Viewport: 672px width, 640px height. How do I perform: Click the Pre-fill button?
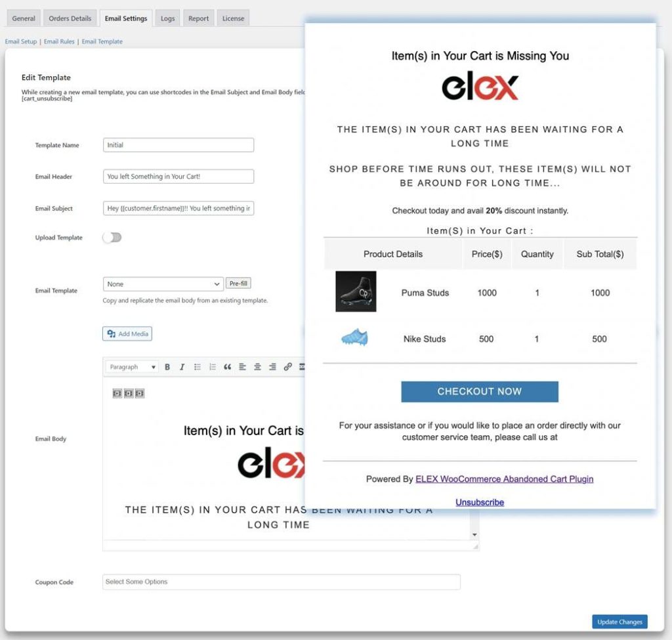tap(238, 284)
